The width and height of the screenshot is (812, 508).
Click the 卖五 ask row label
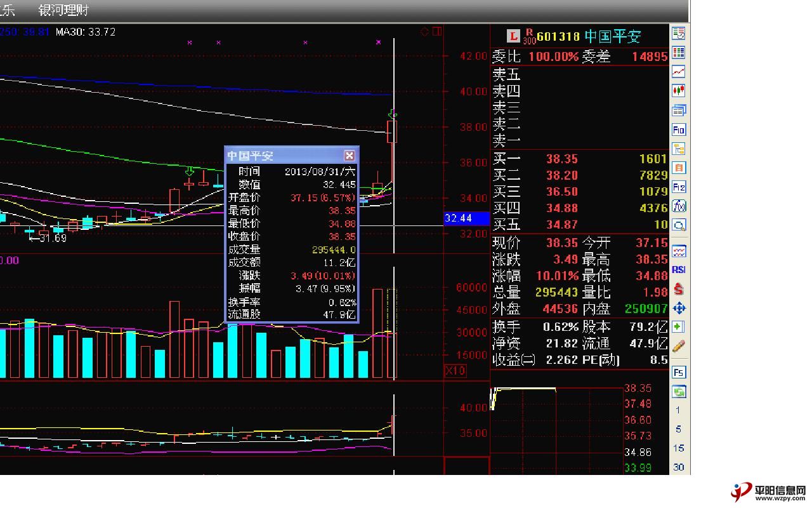(506, 75)
